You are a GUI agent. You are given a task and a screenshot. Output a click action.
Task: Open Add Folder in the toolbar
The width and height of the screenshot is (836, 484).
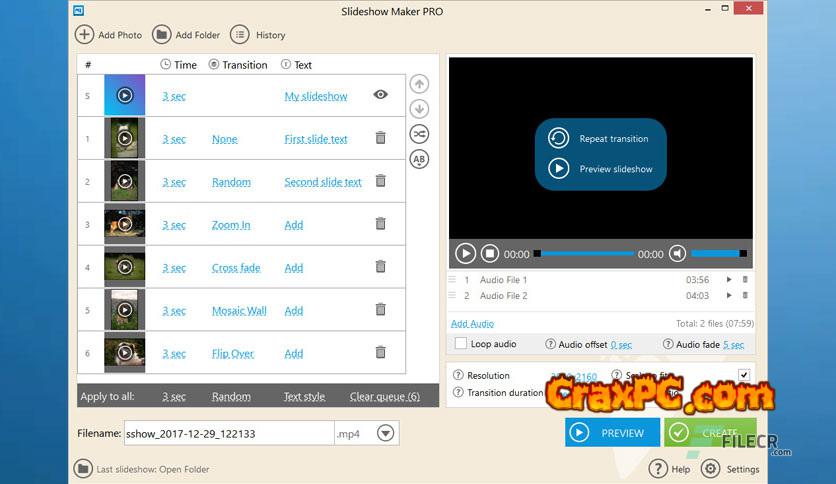point(186,35)
